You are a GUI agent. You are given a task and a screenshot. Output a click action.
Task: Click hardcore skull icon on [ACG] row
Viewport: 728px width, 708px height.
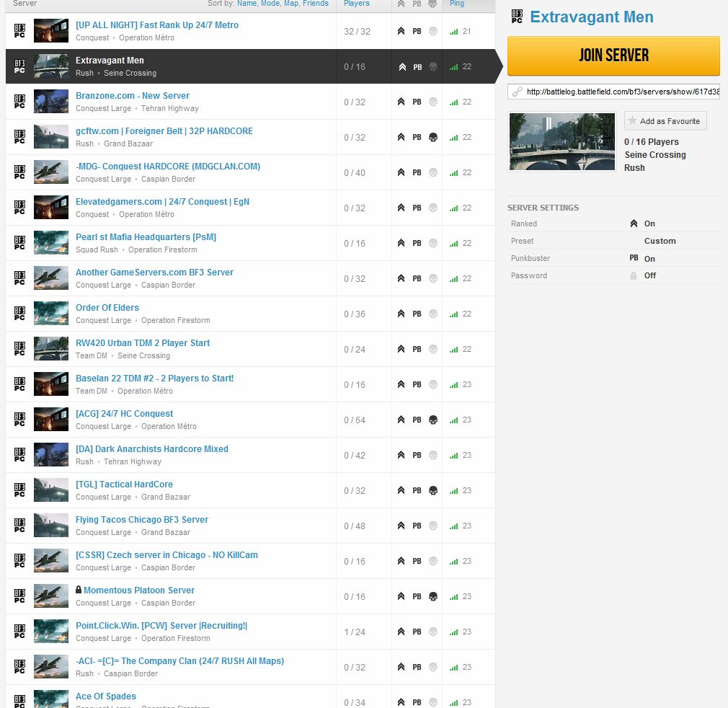click(x=432, y=420)
